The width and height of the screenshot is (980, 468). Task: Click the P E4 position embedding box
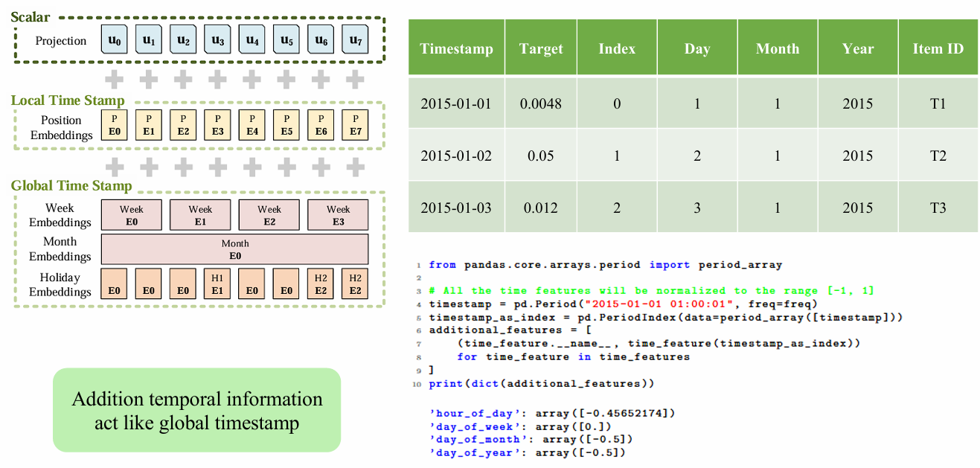252,125
